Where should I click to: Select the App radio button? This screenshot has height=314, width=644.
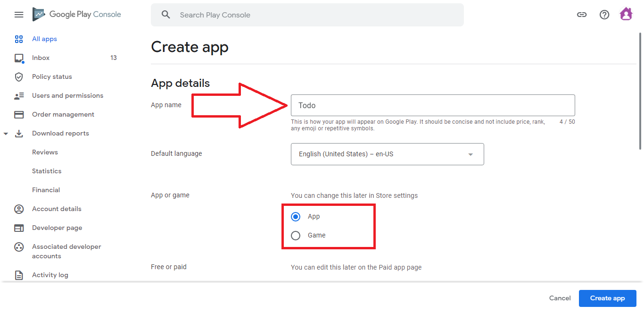pos(296,217)
